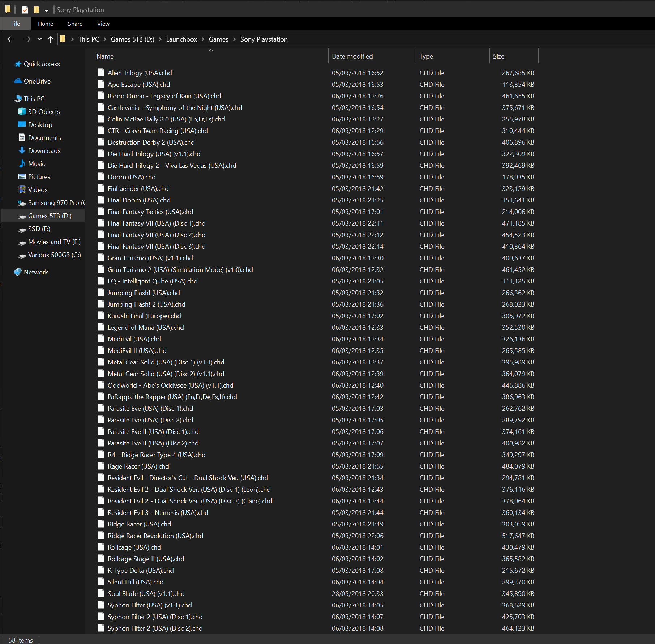Click Castlevania - Symphony of the Night file icon

[x=101, y=107]
